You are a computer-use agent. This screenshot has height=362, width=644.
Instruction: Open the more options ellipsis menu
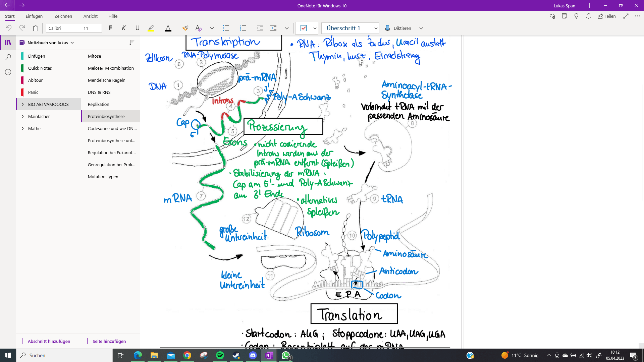[638, 16]
